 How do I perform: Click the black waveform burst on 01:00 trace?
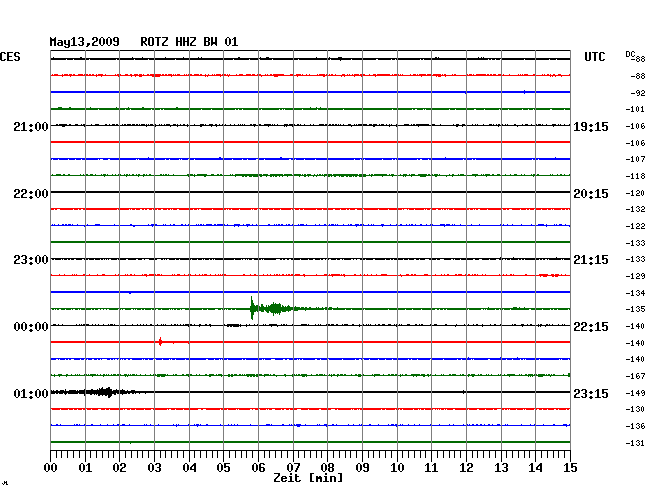tap(99, 392)
